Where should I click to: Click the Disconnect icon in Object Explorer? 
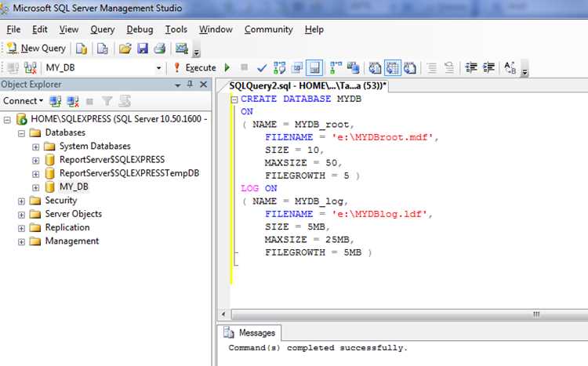73,101
